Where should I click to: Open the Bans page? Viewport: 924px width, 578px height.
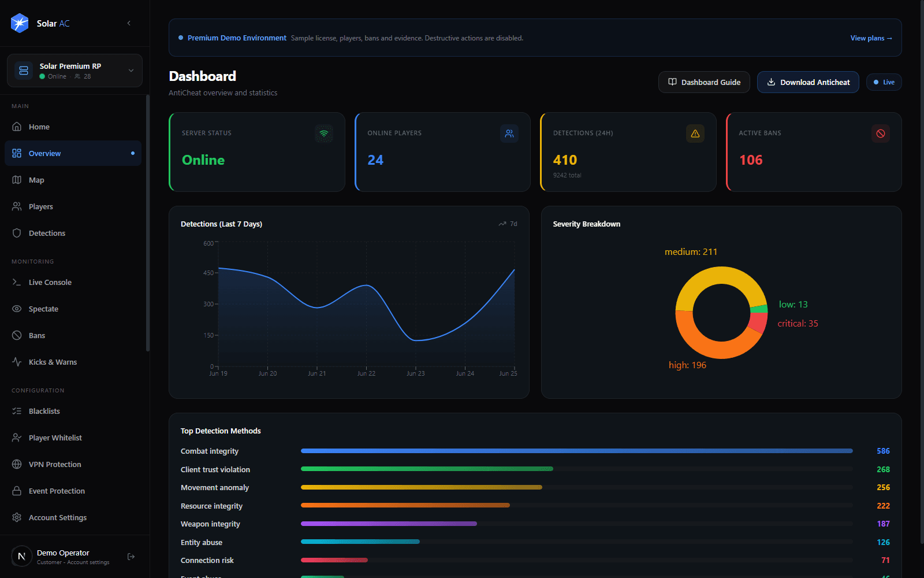[73, 335]
